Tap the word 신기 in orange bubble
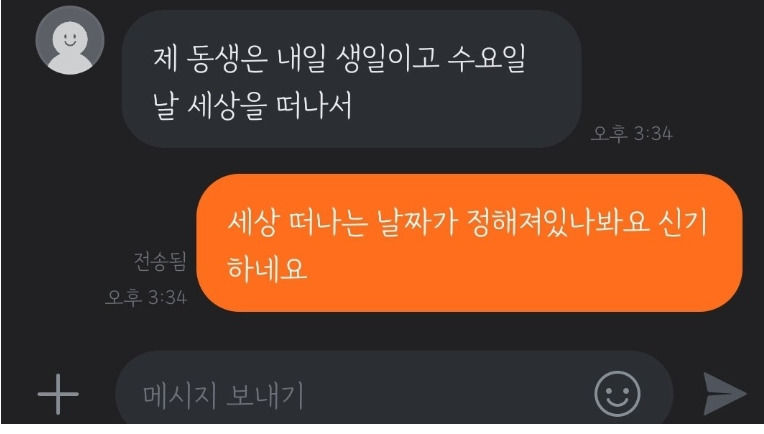The width and height of the screenshot is (764, 434). point(682,222)
